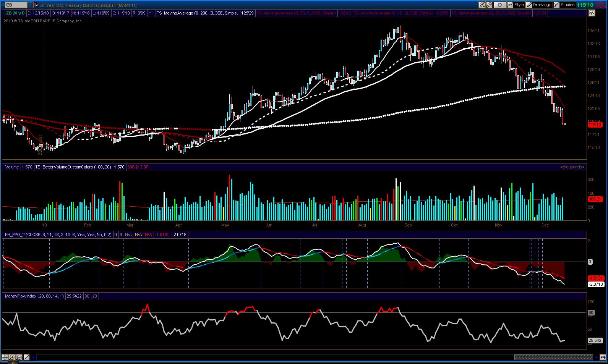This screenshot has height=364, width=608.
Task: Open the Style chart icon
Action: tap(510, 5)
